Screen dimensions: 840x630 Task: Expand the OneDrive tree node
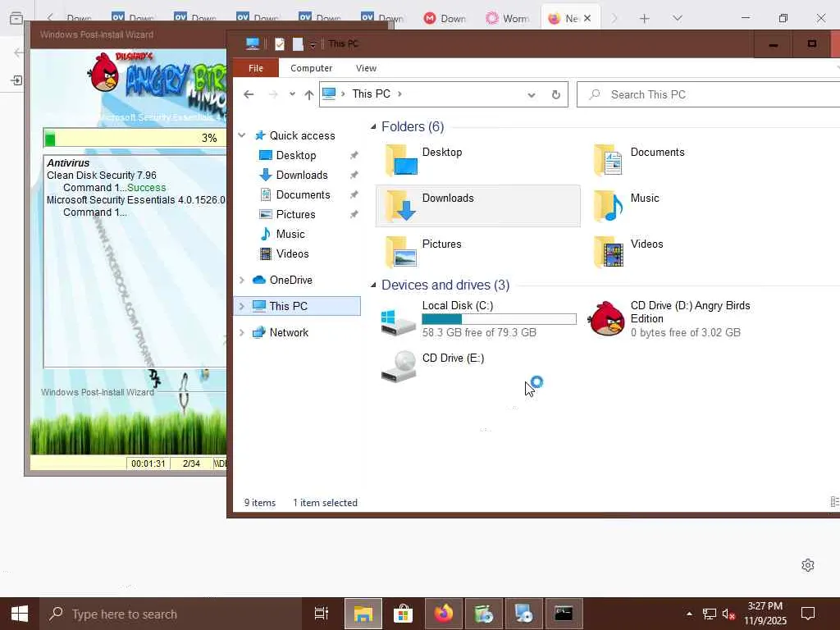(242, 280)
